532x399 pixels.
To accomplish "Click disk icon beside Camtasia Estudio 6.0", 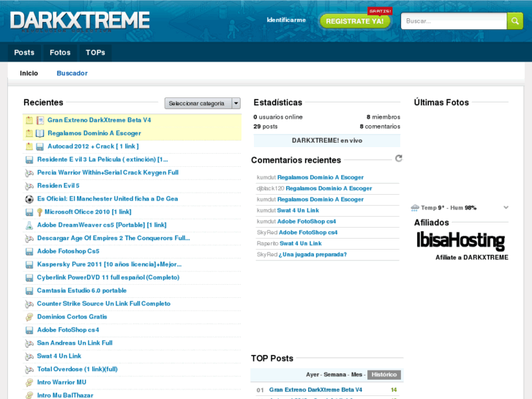I will (29, 291).
